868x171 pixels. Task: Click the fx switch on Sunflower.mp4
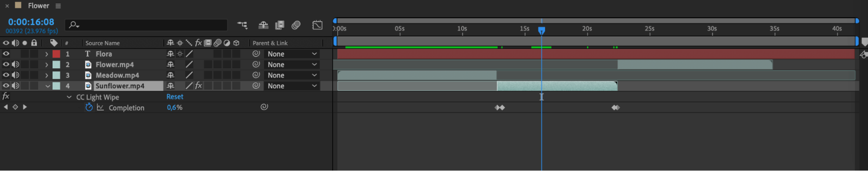coord(198,86)
